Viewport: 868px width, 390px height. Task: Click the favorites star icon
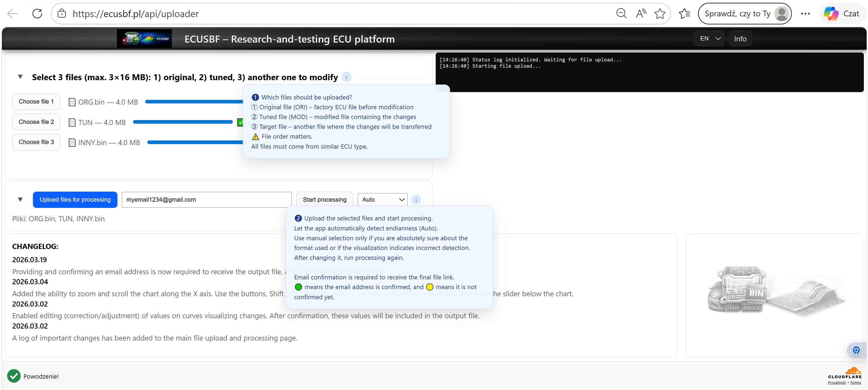click(x=659, y=13)
